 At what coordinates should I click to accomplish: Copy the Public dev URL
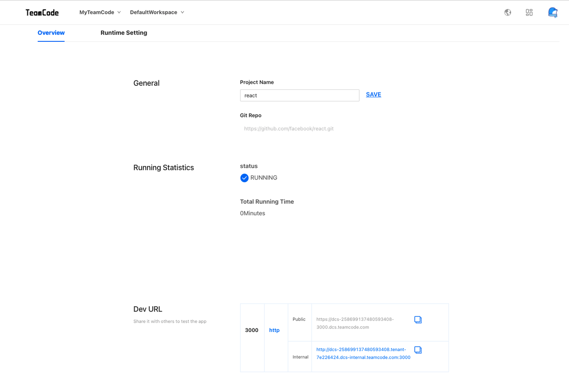[x=418, y=320]
